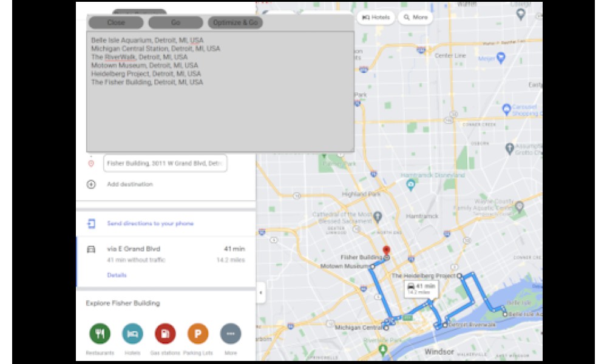The width and height of the screenshot is (607, 364).
Task: Click the Parking Lots explore icon
Action: click(x=198, y=334)
